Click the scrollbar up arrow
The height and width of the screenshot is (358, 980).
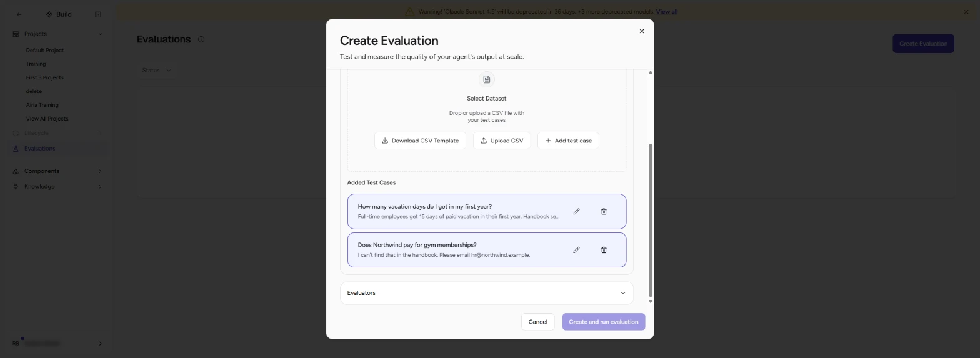tap(651, 72)
